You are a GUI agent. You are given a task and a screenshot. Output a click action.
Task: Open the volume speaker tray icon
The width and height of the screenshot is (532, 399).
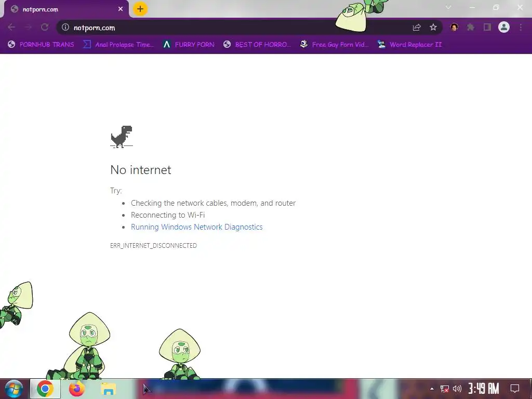click(x=457, y=389)
